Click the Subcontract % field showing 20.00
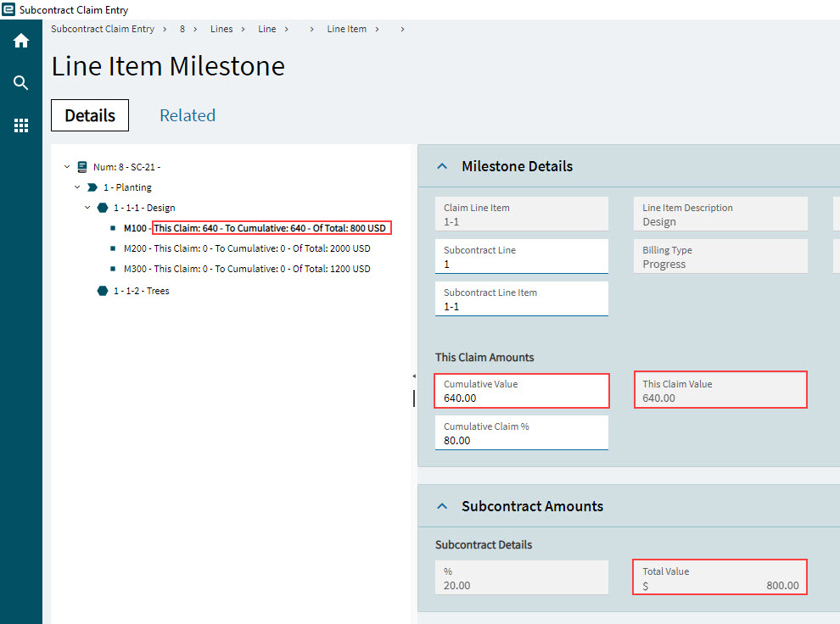This screenshot has height=624, width=840. pyautogui.click(x=521, y=577)
